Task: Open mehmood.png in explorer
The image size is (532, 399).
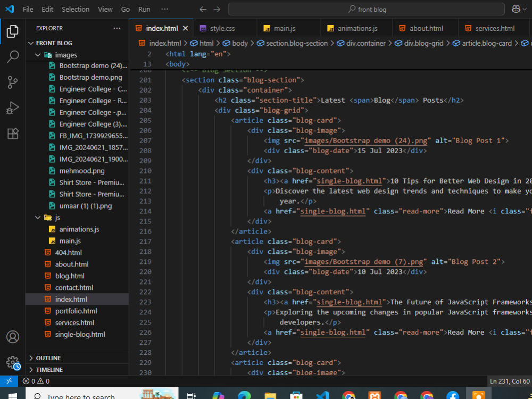Action: (x=77, y=171)
